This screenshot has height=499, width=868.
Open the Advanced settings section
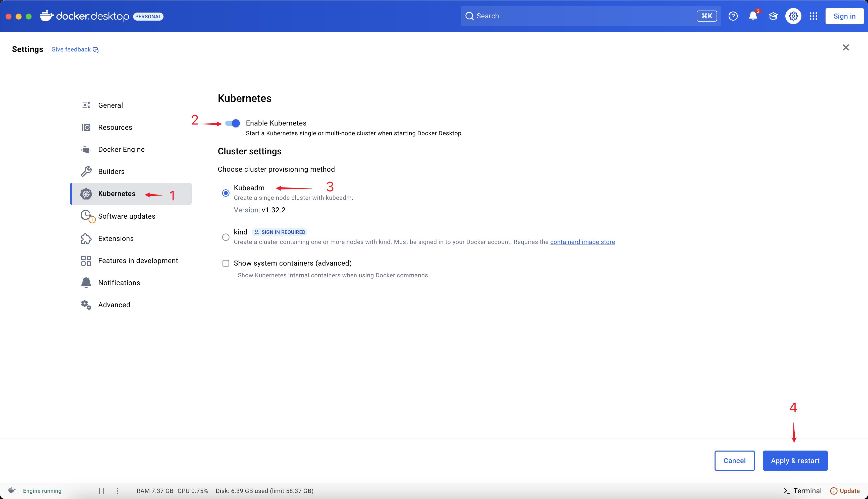[x=131, y=305]
